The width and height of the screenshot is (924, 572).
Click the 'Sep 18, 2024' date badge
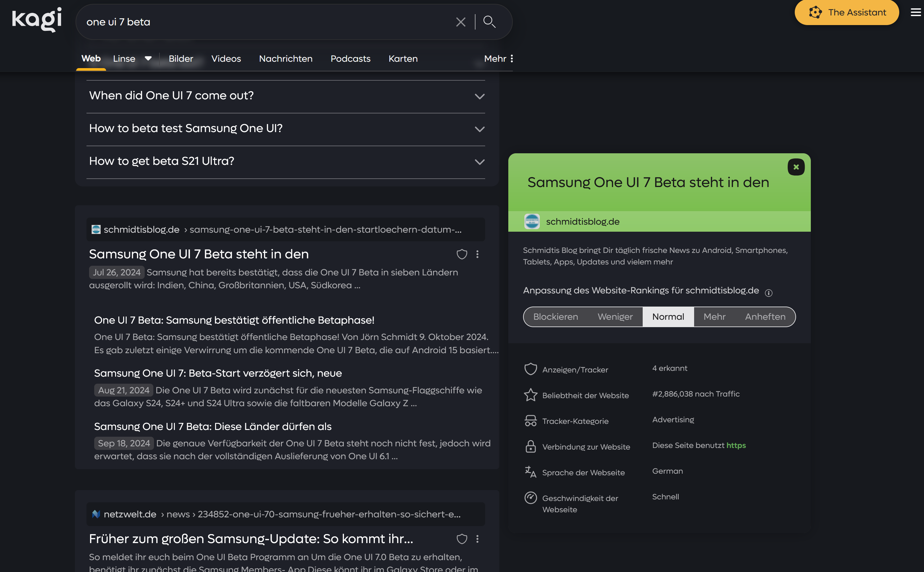(124, 443)
